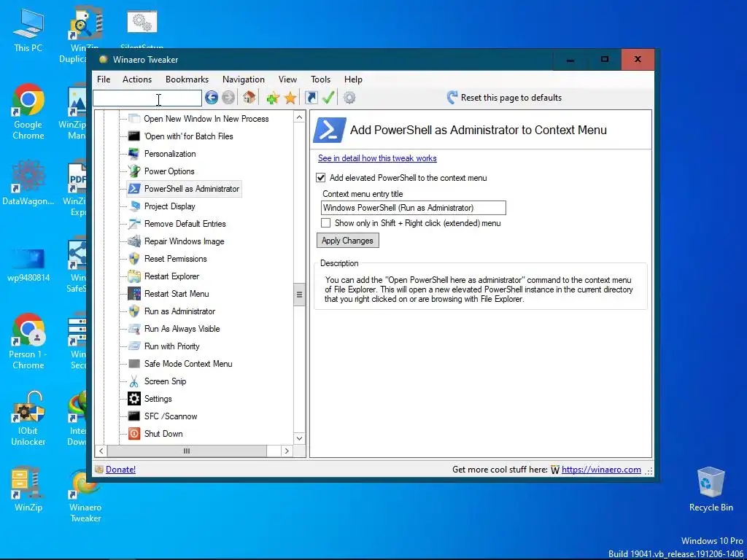Click the greyed forward navigation arrow
This screenshot has width=747, height=560.
[x=228, y=98]
